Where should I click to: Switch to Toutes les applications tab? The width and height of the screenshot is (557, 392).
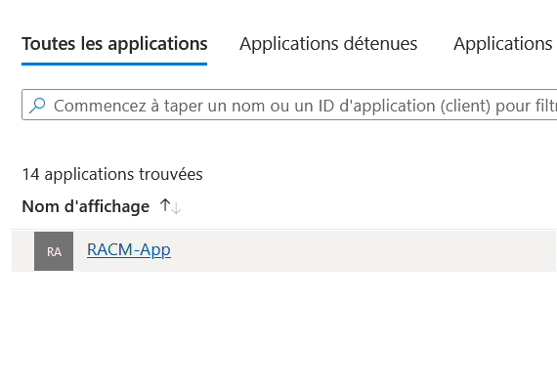(114, 44)
